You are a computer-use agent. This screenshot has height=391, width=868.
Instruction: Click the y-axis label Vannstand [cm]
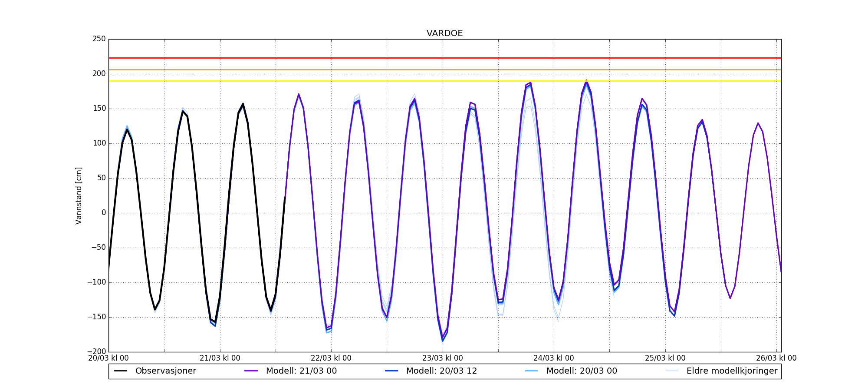[79, 195]
